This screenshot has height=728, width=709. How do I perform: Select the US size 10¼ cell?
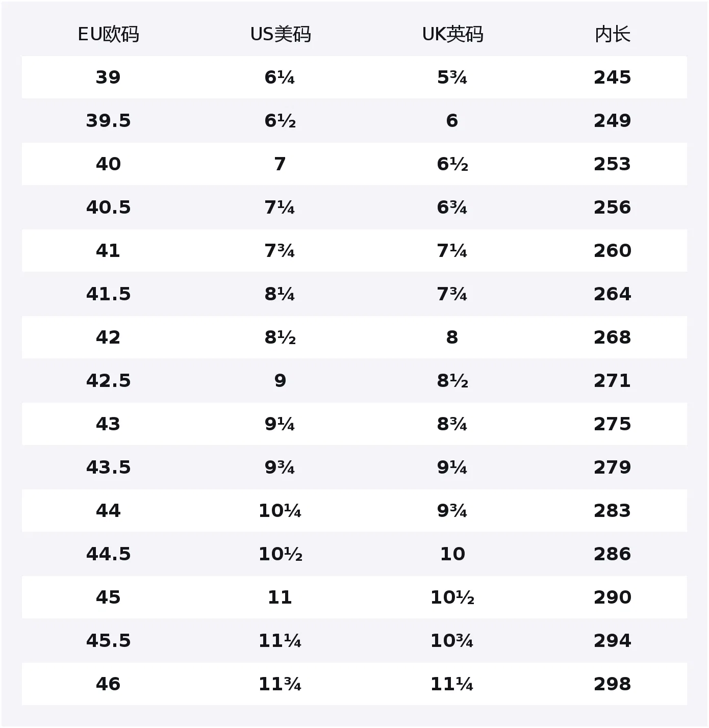pyautogui.click(x=280, y=511)
